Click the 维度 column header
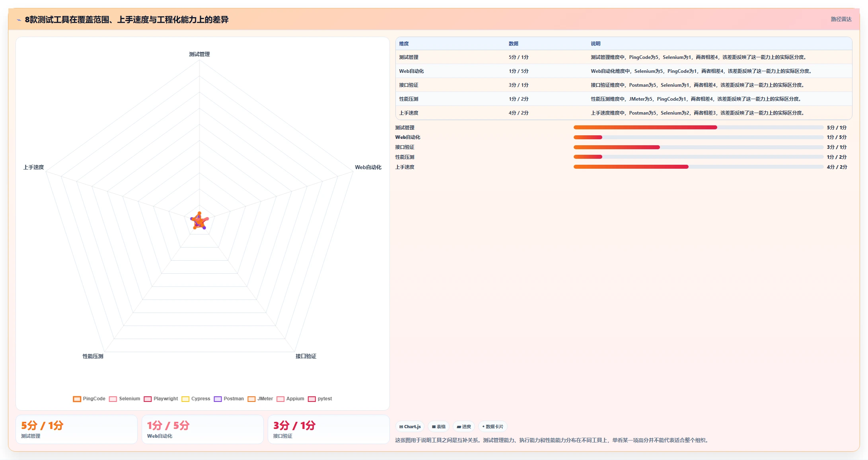868x460 pixels. [404, 44]
